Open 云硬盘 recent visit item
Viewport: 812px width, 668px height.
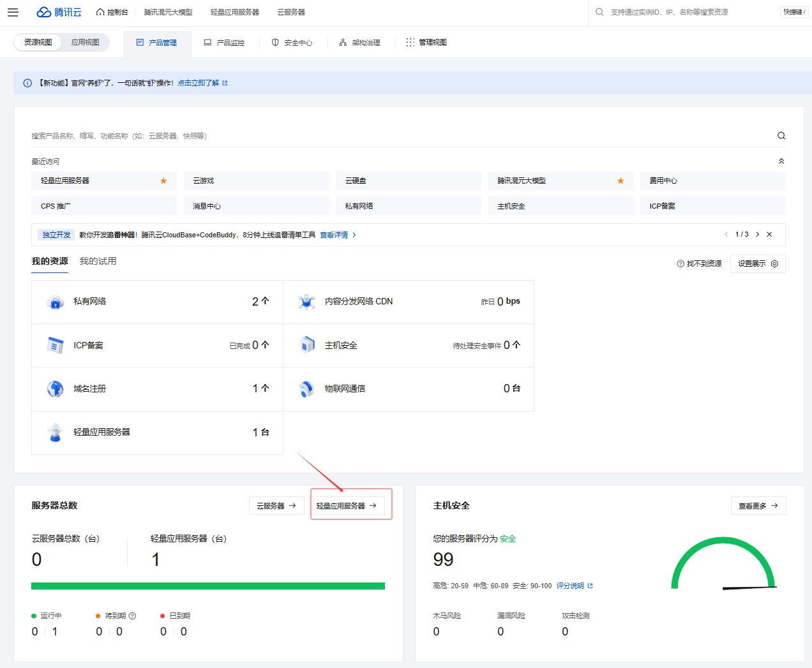tap(409, 181)
